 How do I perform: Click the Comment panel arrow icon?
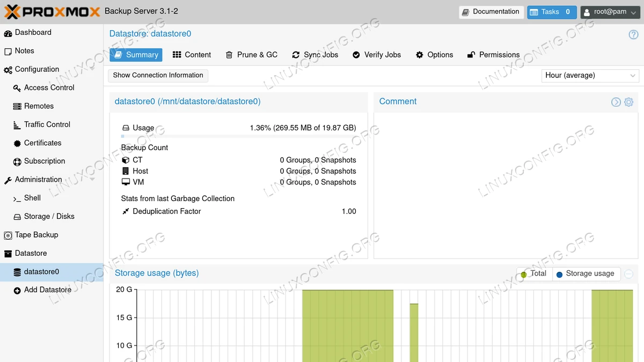pyautogui.click(x=616, y=102)
